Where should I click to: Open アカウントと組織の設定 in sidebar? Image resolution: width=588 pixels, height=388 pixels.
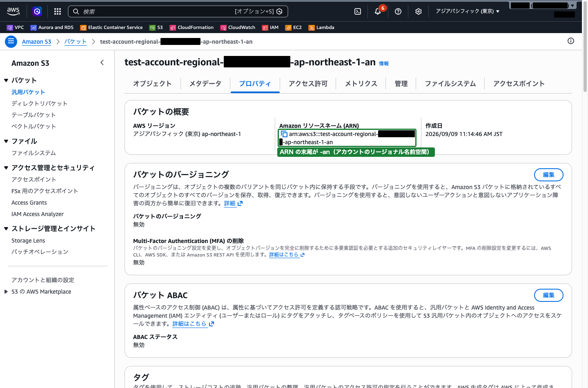43,280
